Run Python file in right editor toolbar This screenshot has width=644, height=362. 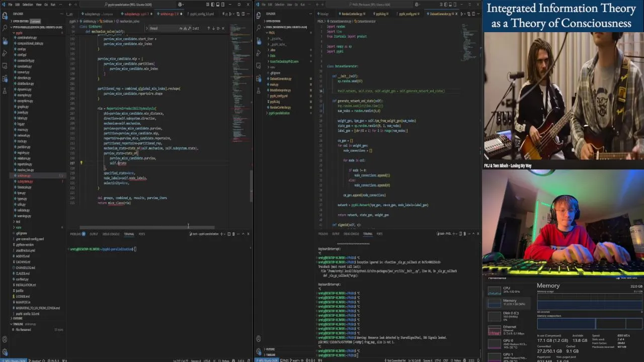(x=462, y=14)
